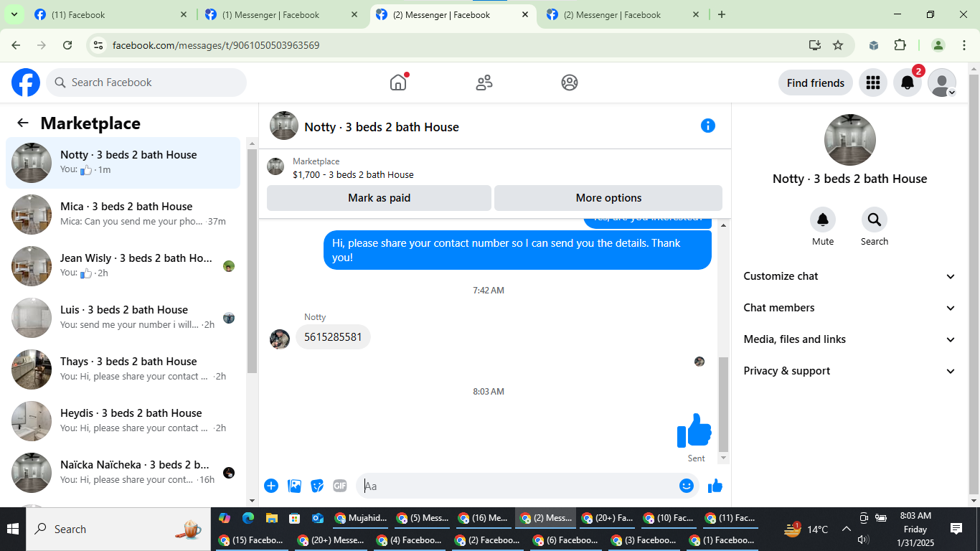Open the Facebook logo home link
This screenshot has width=980, height=551.
point(26,83)
